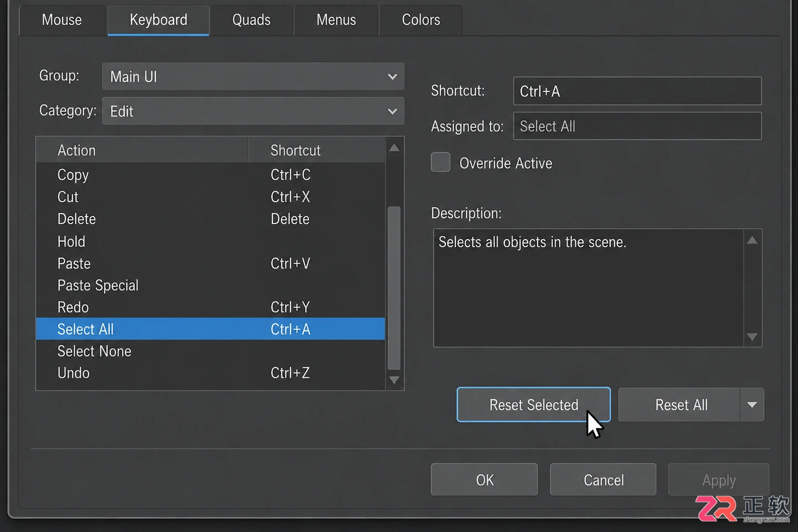The image size is (798, 532).
Task: Click the Description box scroll up arrow
Action: (752, 241)
